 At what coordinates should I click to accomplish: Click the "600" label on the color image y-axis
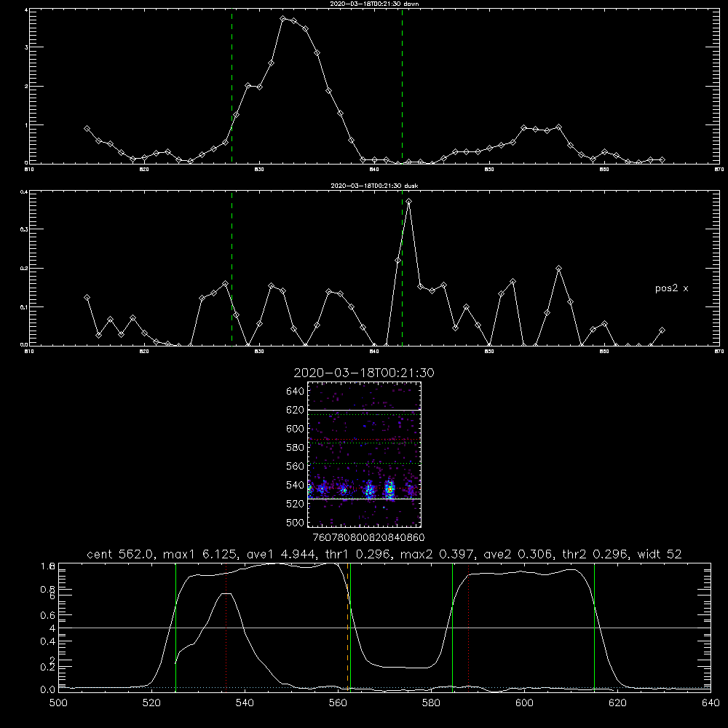pos(296,429)
